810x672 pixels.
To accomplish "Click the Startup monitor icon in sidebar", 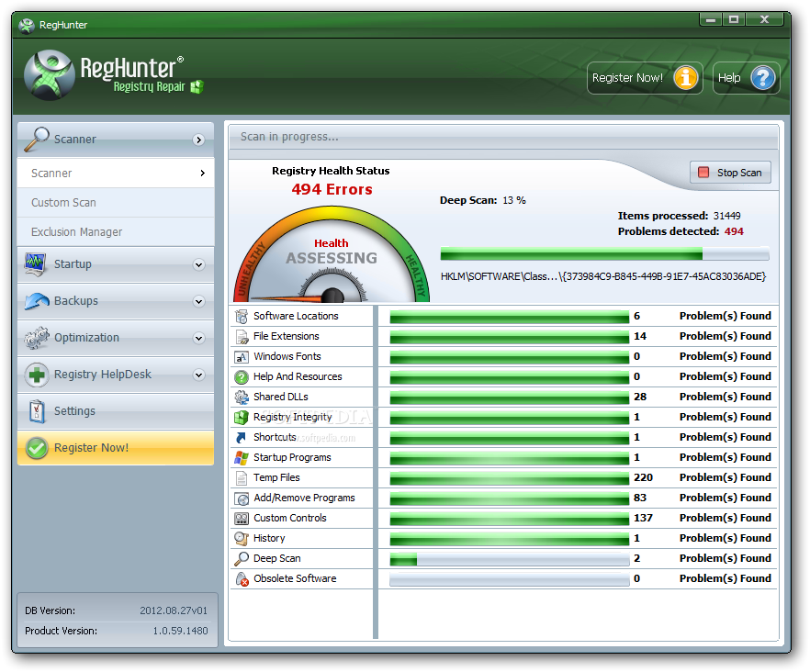I will (36, 264).
